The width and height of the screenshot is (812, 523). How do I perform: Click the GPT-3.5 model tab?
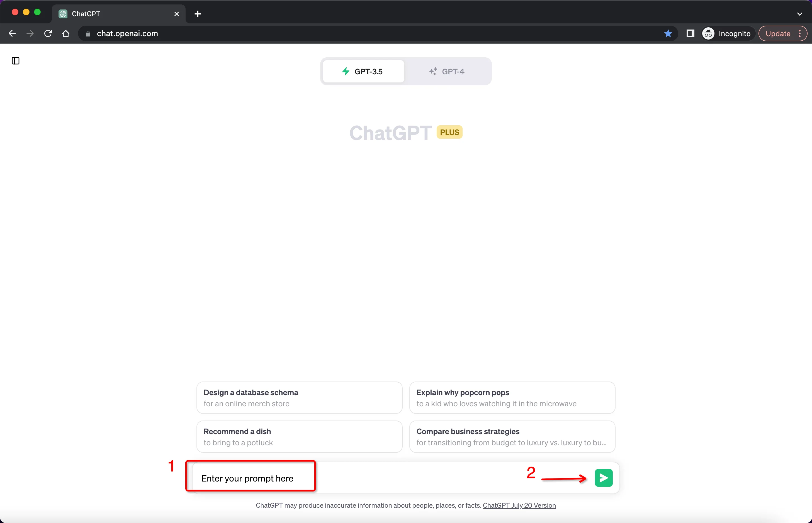click(363, 70)
